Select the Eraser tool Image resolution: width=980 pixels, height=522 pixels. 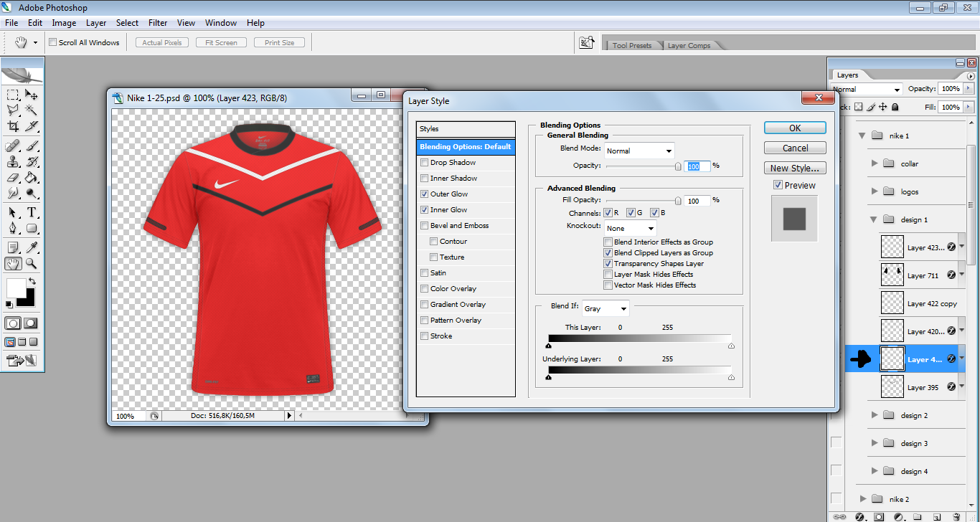tap(13, 177)
